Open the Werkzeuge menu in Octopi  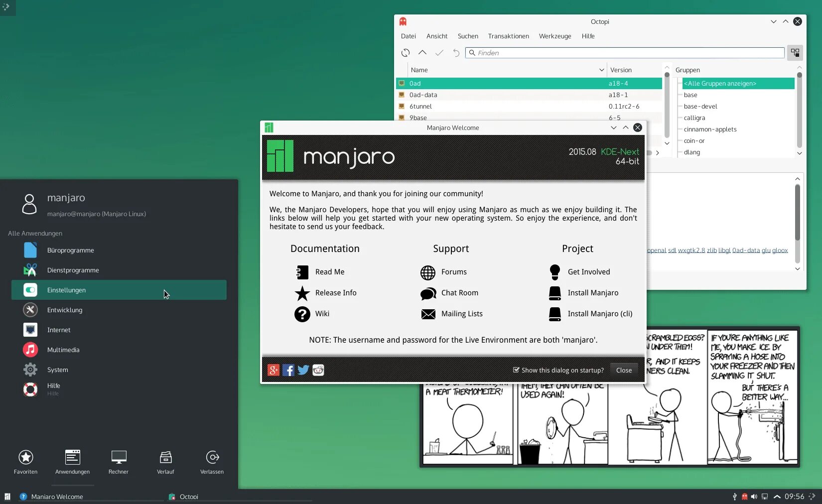click(x=555, y=36)
